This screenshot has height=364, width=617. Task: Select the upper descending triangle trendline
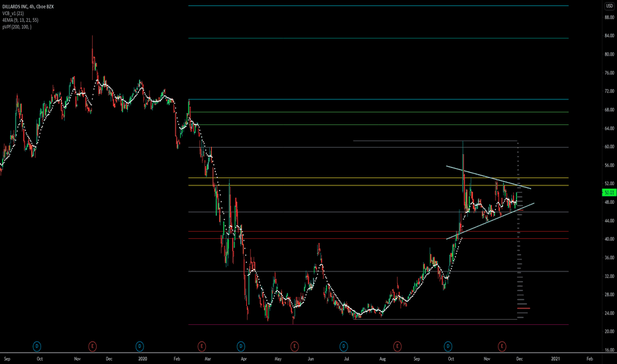[x=489, y=177]
